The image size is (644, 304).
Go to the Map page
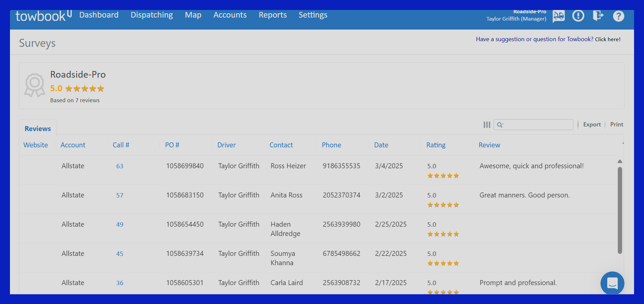tap(193, 15)
